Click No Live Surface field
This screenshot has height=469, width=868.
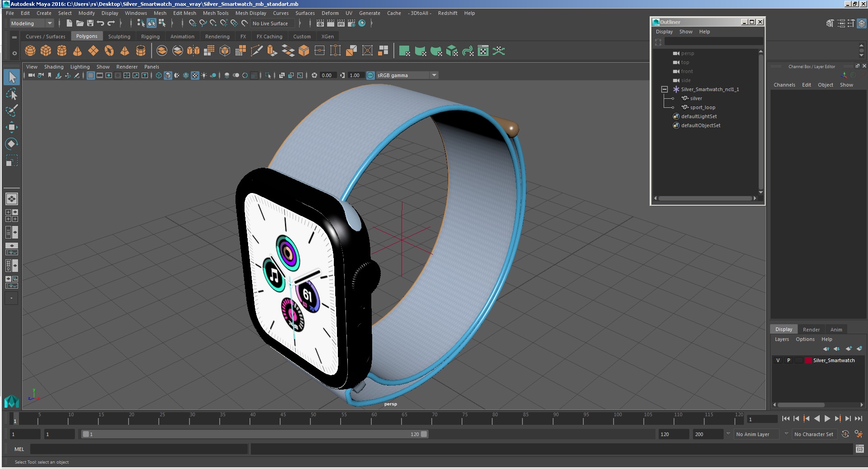click(x=272, y=23)
